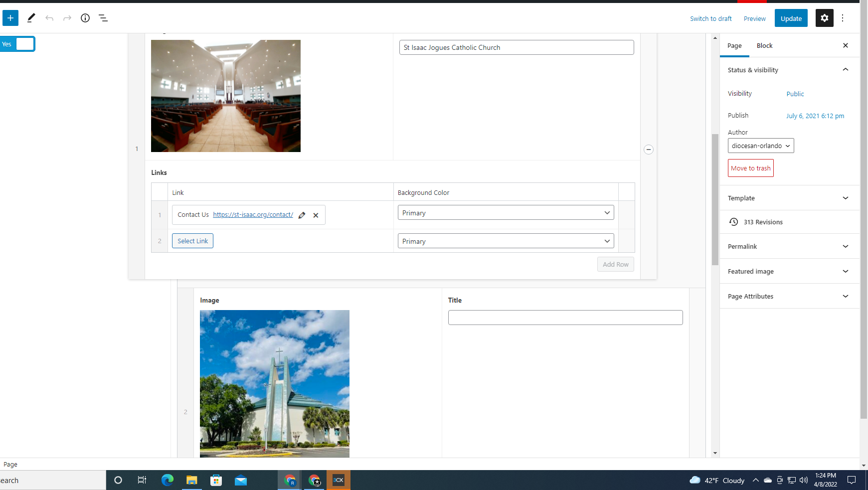Open the List View icon
Image resolution: width=868 pixels, height=490 pixels.
pos(103,18)
